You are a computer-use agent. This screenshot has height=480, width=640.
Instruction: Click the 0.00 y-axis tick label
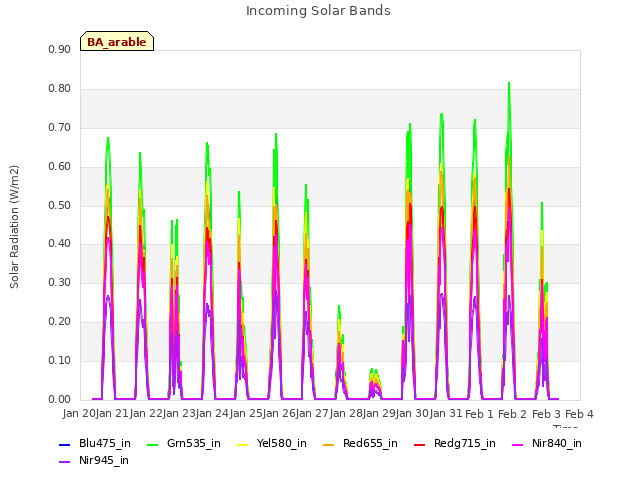click(60, 400)
